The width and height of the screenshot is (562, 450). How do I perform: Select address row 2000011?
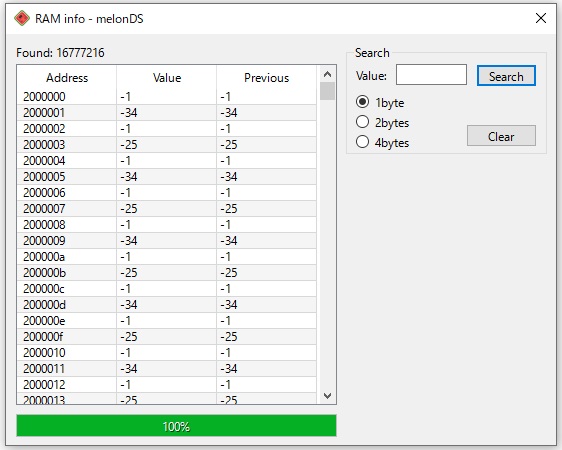coord(167,369)
